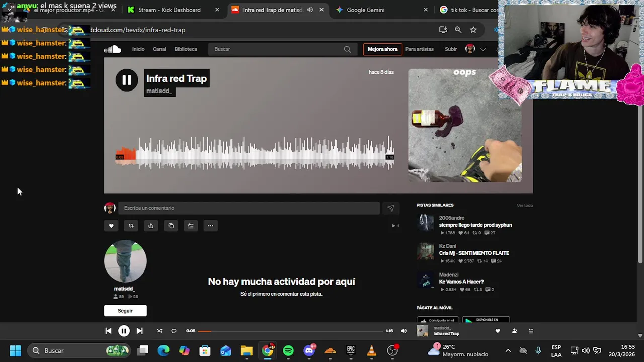Seek on the bottom player progress bar
The height and width of the screenshot is (362, 644).
(290, 331)
